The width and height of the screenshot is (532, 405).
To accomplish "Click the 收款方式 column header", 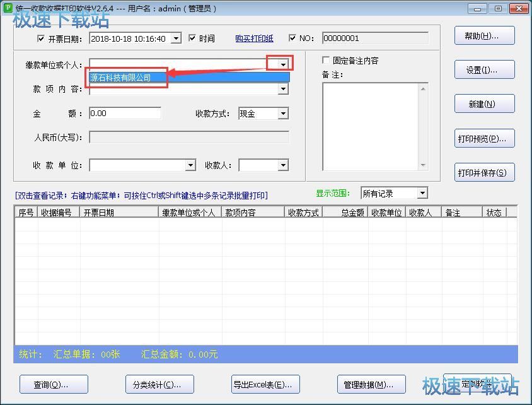I will [304, 213].
